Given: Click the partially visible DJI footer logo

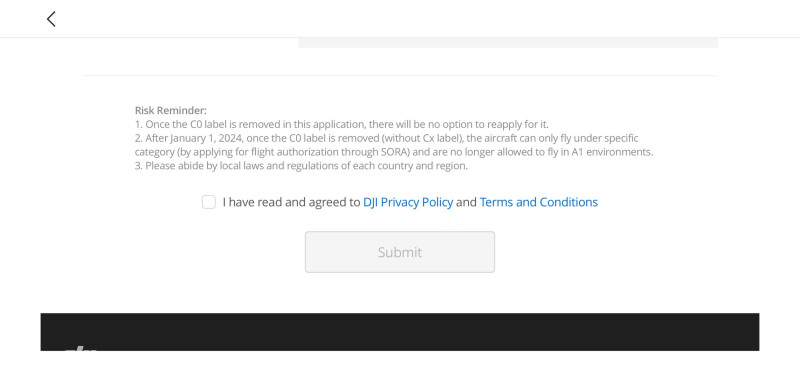Looking at the screenshot, I should [x=81, y=348].
